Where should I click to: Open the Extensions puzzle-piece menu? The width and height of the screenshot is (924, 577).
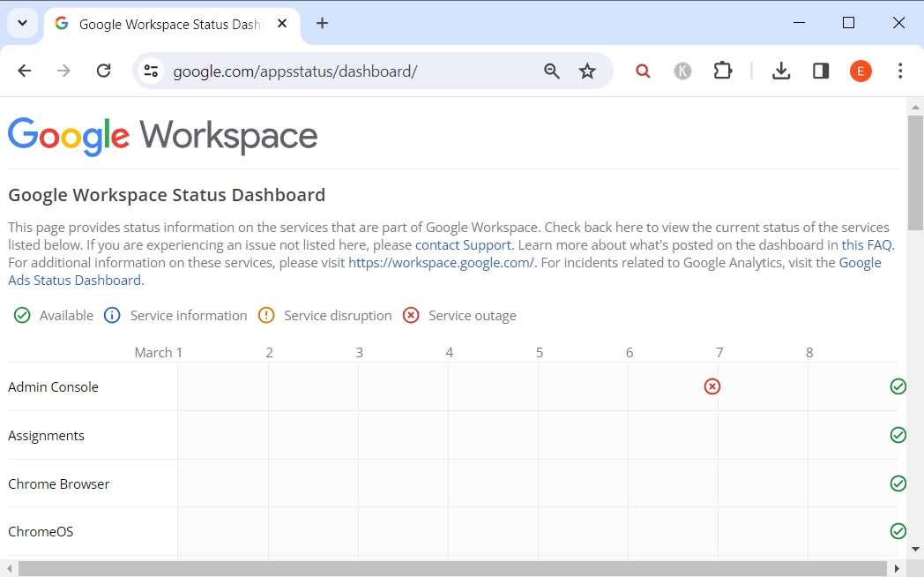coord(722,71)
